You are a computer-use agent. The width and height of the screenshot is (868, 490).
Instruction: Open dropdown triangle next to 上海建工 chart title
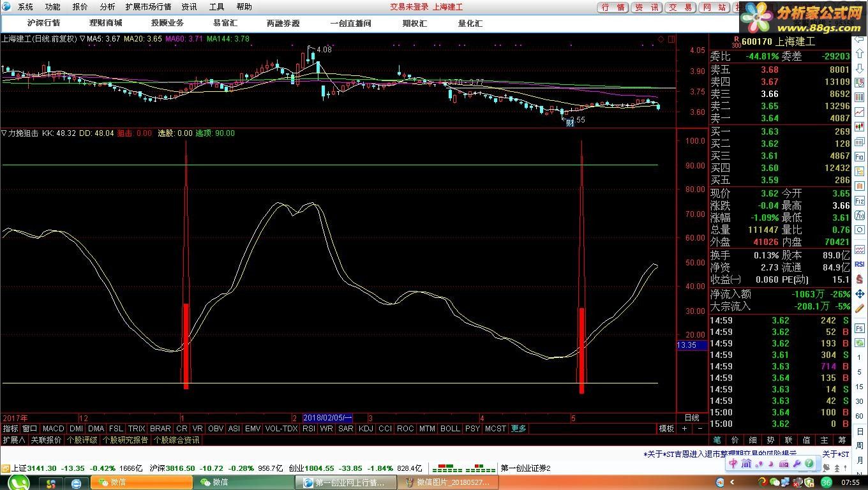(x=83, y=39)
